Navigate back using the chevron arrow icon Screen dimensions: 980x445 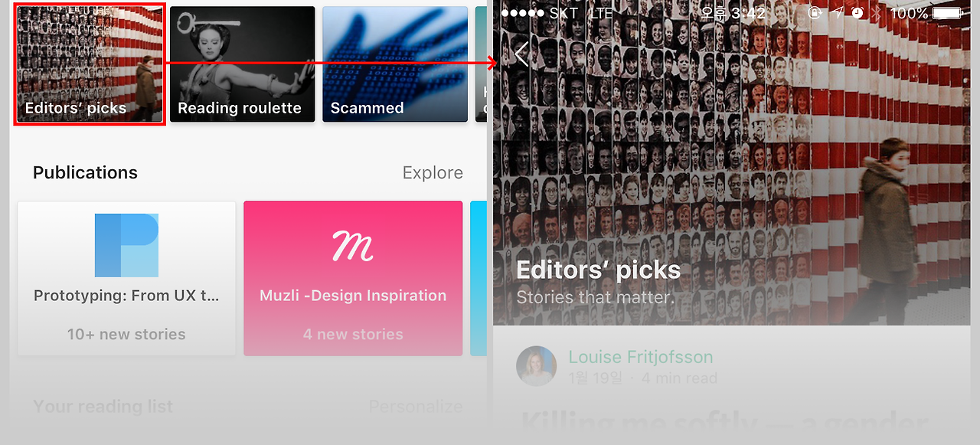click(522, 54)
